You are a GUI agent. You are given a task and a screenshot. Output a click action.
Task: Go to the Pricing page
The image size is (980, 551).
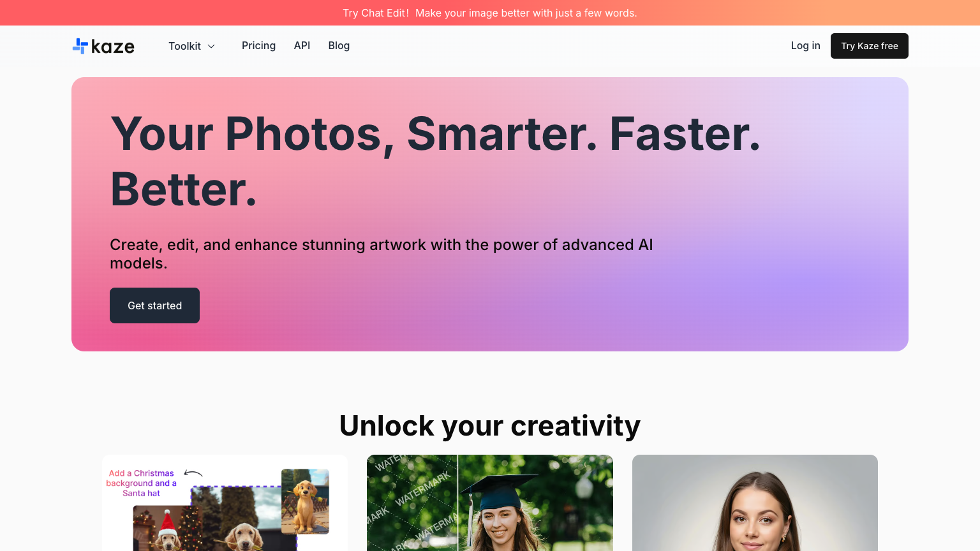(258, 46)
